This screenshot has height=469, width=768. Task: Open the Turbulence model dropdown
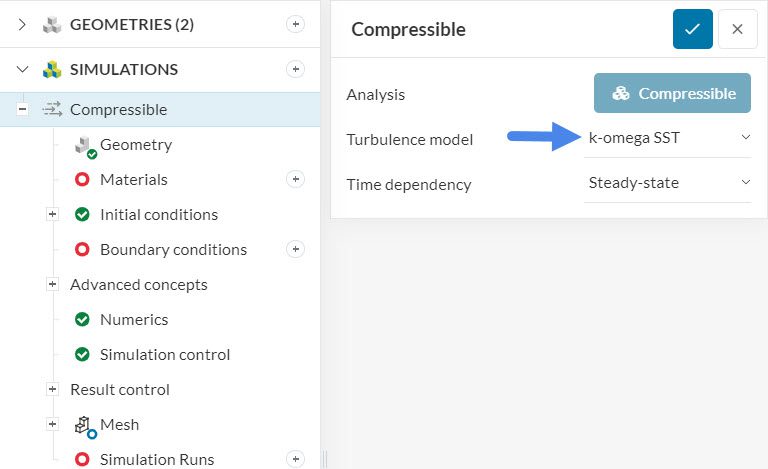click(667, 138)
